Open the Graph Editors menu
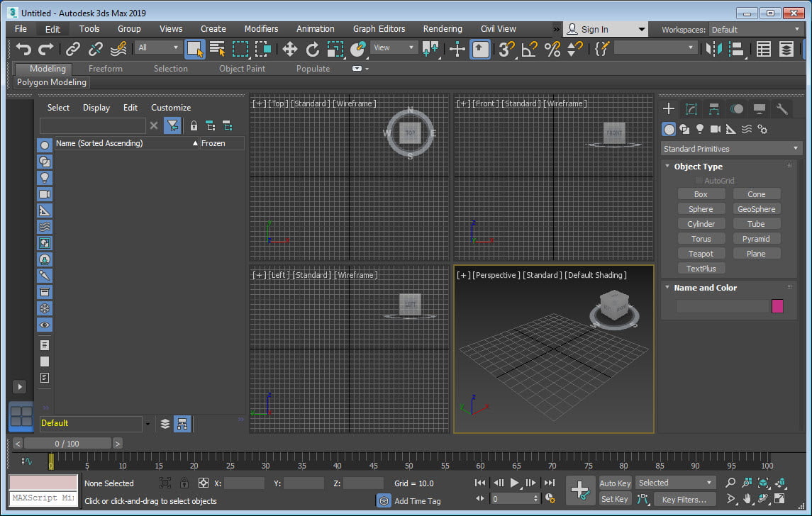This screenshot has width=812, height=516. point(379,29)
